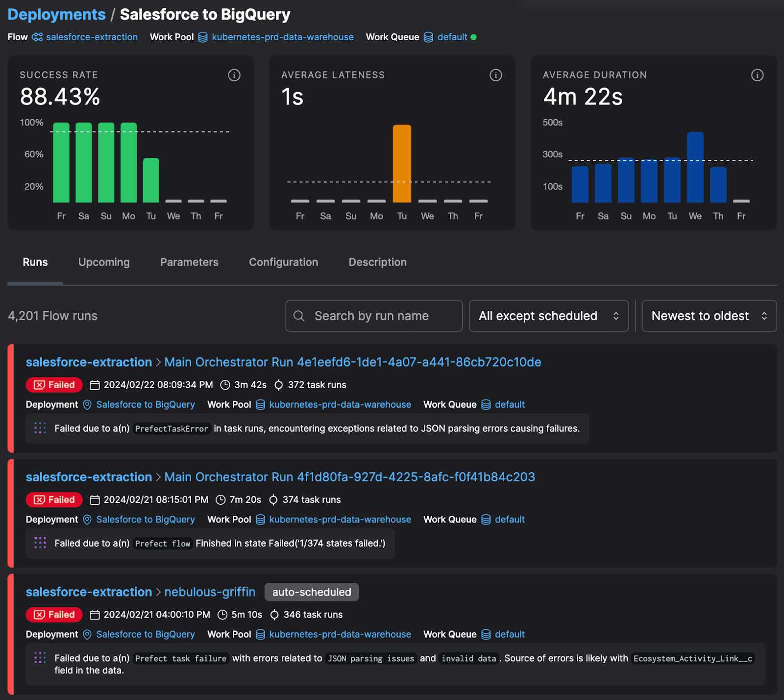Viewport: 784px width, 700px height.
Task: Open the nebulous-griffin flow run
Action: [x=210, y=592]
